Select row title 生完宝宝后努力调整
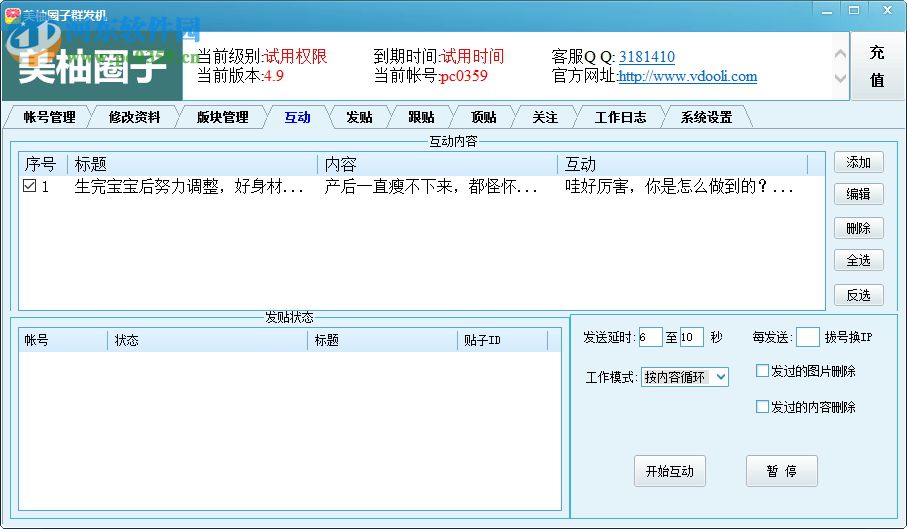907x529 pixels. [189, 186]
